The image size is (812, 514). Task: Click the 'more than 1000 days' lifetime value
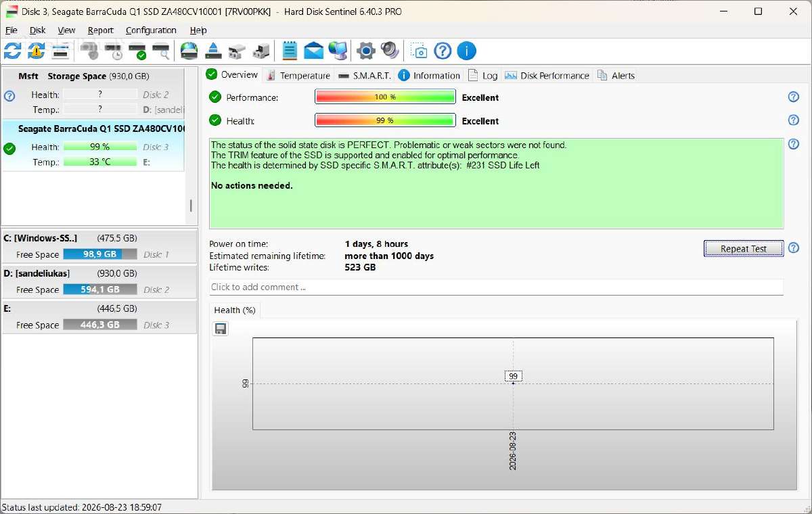(389, 256)
